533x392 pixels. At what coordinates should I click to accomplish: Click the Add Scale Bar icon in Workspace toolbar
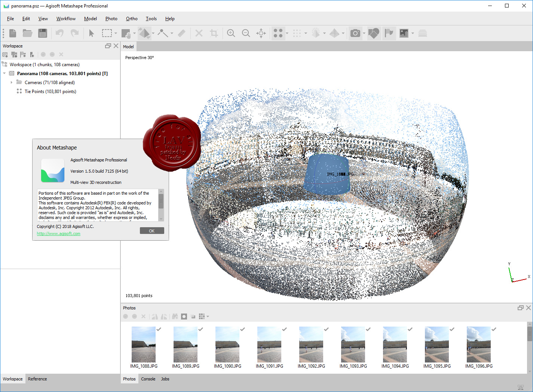coord(32,55)
